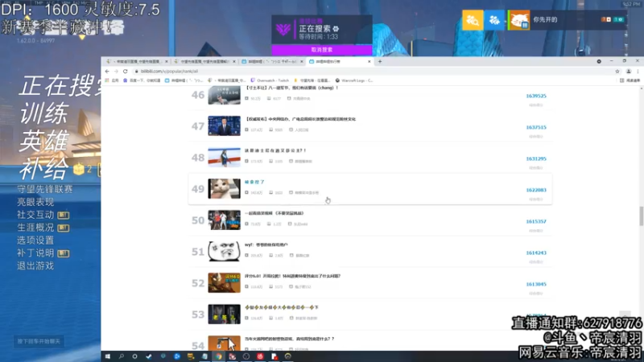
Task: Click browser forward arrow
Action: (116, 72)
